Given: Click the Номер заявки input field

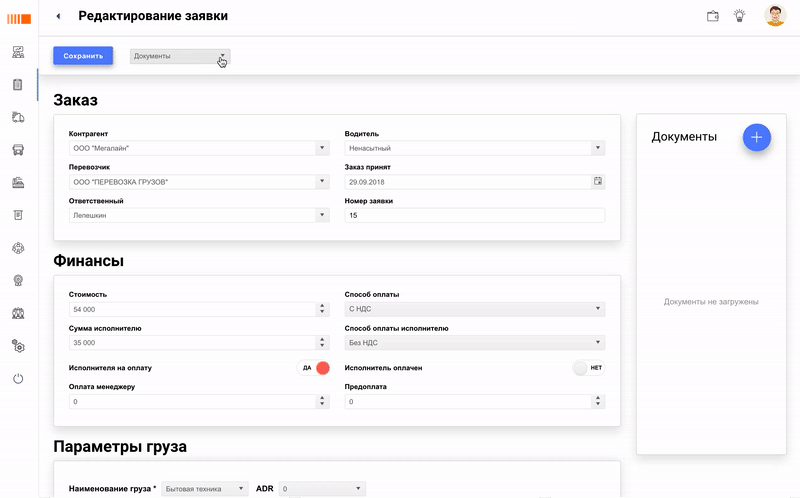Looking at the screenshot, I should (x=475, y=215).
